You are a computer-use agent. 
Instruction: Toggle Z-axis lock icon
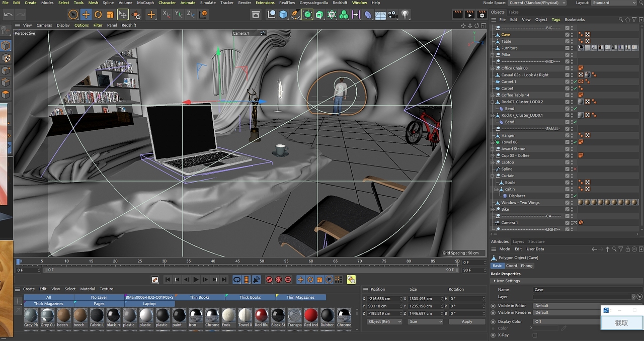191,15
